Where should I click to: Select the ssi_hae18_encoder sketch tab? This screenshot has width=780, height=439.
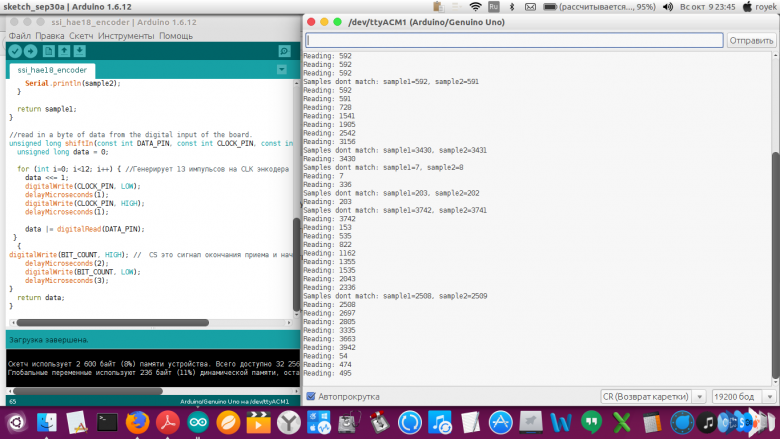pyautogui.click(x=52, y=70)
